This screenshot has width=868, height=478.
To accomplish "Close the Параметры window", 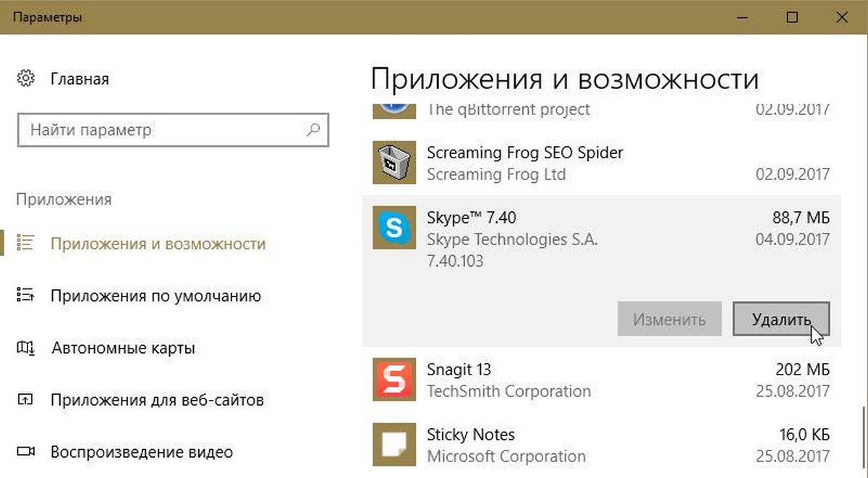I will coord(843,17).
